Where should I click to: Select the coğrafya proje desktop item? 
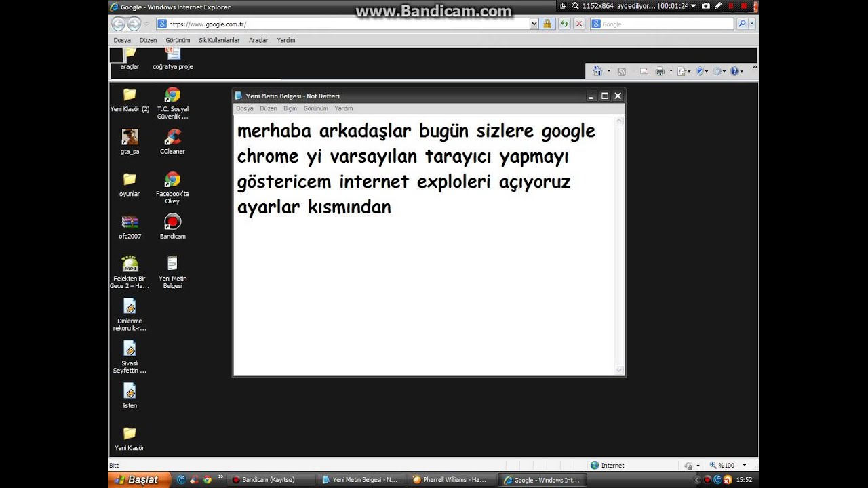[172, 60]
